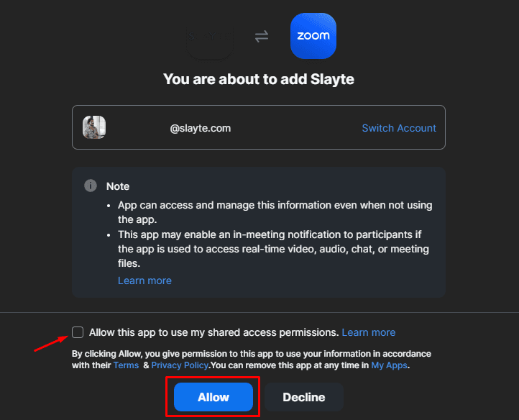519x420 pixels.
Task: Click the shared access permissions label text
Action: tap(213, 332)
